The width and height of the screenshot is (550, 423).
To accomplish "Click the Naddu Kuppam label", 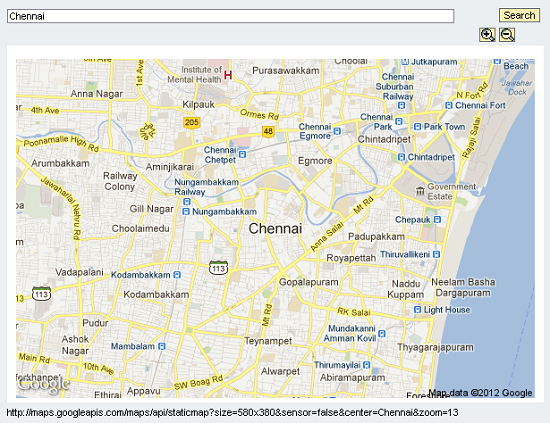I will pyautogui.click(x=405, y=289).
